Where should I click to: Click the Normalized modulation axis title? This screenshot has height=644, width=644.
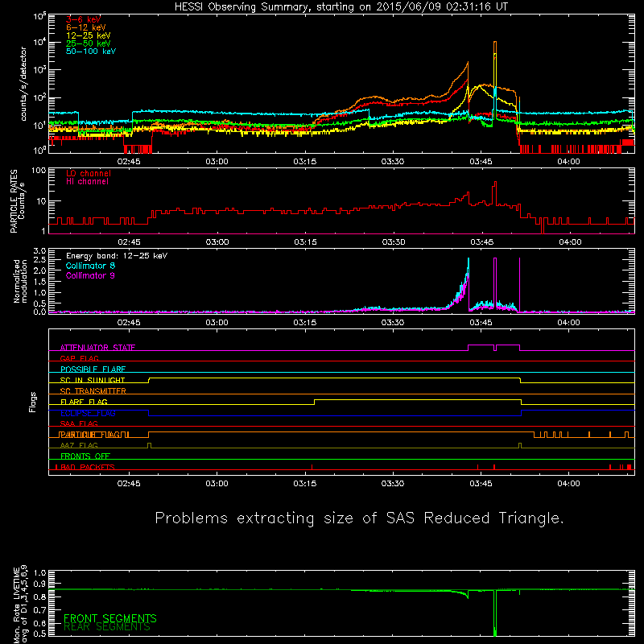[20, 281]
